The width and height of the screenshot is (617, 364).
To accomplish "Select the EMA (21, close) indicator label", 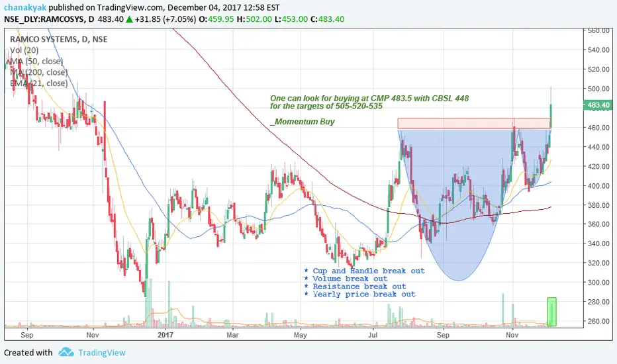I will (x=38, y=83).
